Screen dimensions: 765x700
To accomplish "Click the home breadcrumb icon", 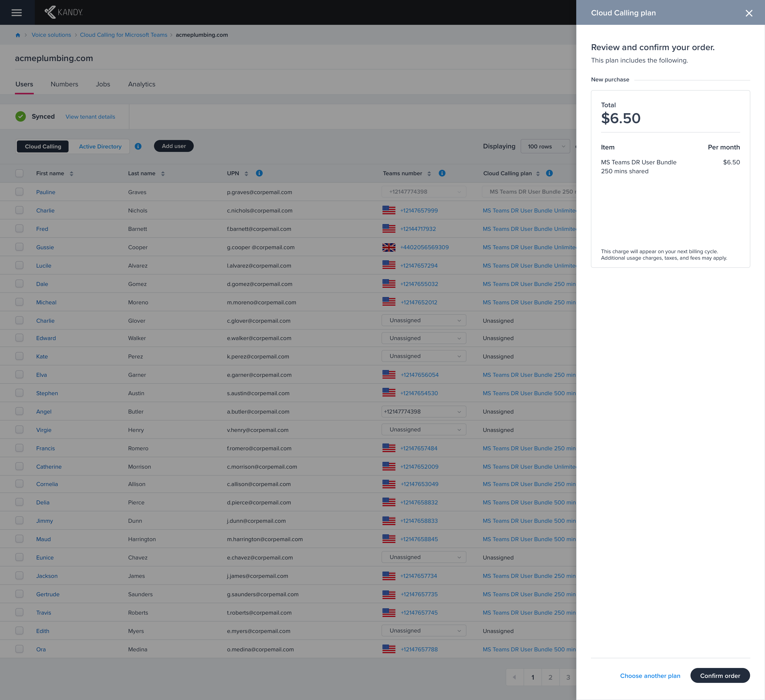I will (18, 35).
